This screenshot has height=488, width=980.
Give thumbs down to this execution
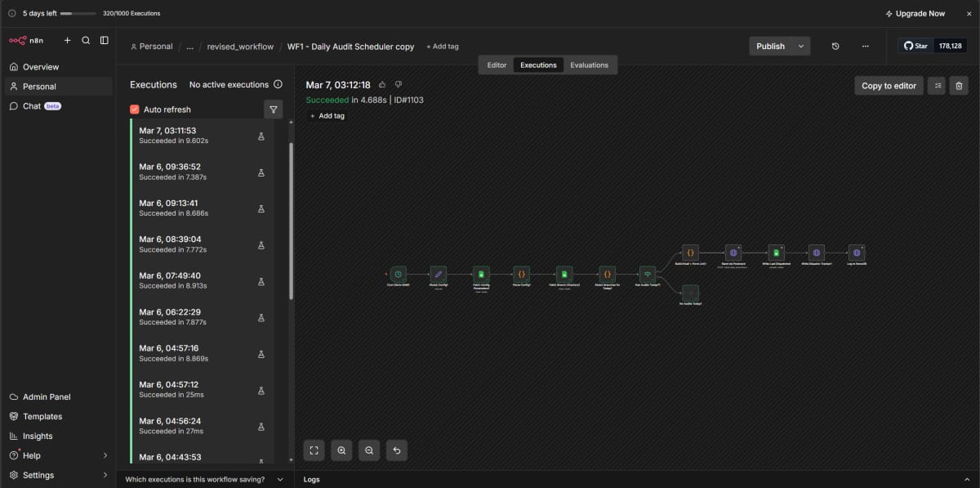tap(399, 84)
